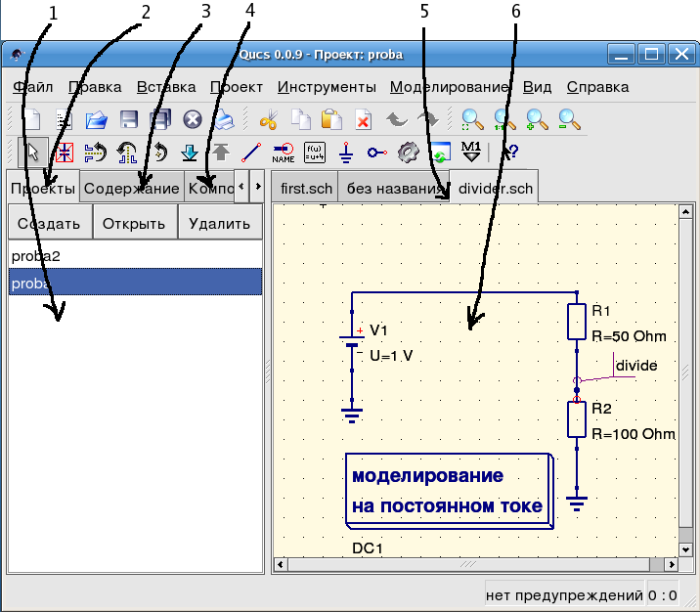
Task: Open the Справка menu
Action: pos(597,87)
